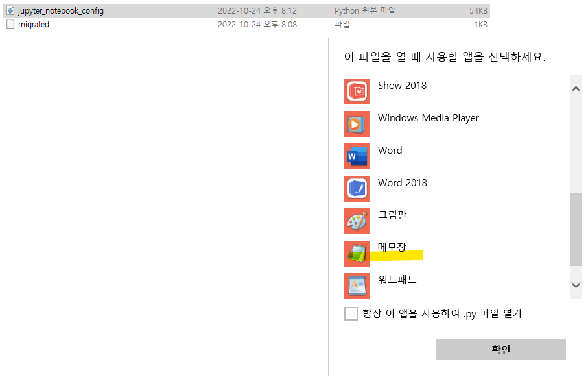The height and width of the screenshot is (377, 588).
Task: Click the migrated file icon
Action: click(x=10, y=25)
